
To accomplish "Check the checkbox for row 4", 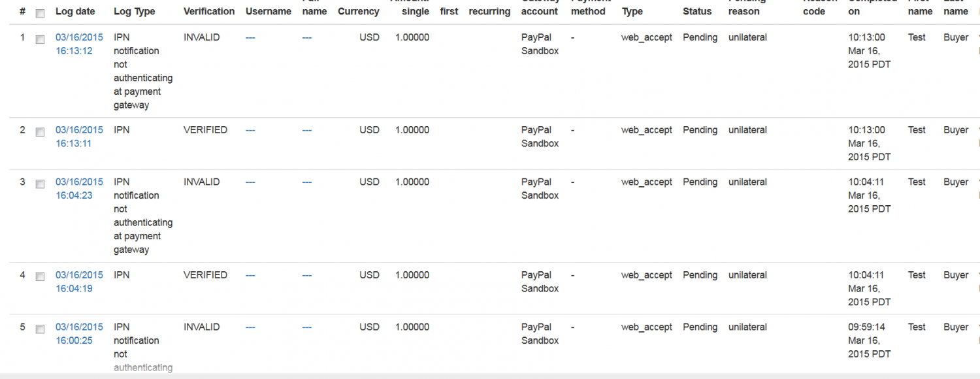I will [x=40, y=276].
